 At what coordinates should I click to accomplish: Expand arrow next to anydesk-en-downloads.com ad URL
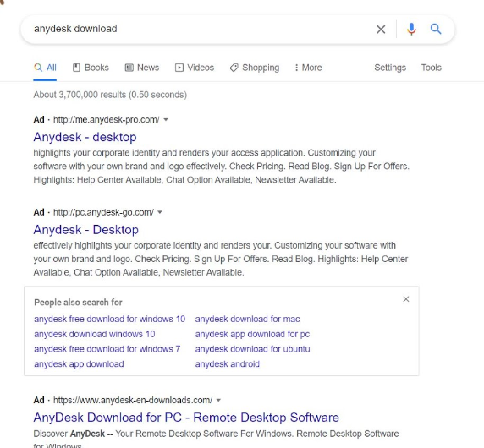click(x=218, y=400)
